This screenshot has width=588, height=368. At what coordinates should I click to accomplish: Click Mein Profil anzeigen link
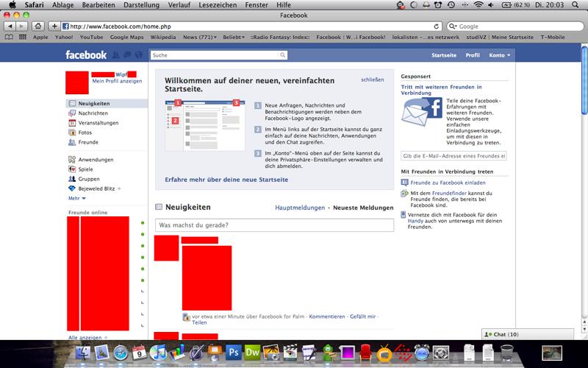pyautogui.click(x=117, y=81)
